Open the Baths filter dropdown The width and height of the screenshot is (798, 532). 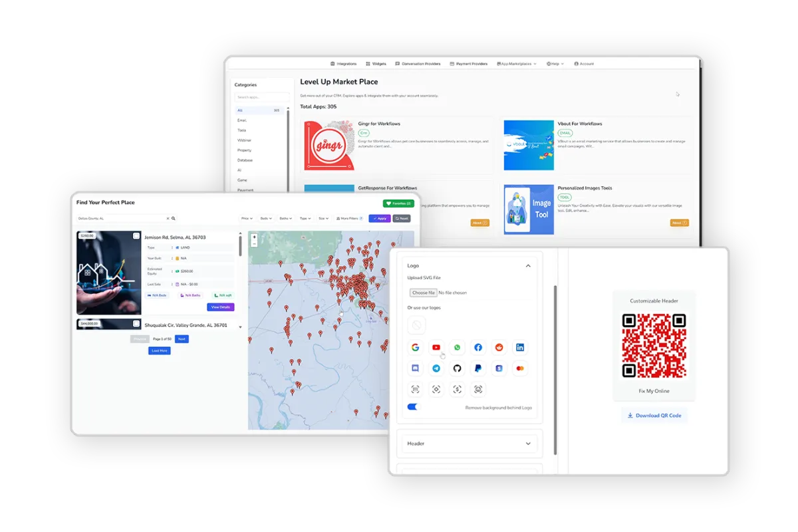(x=286, y=218)
